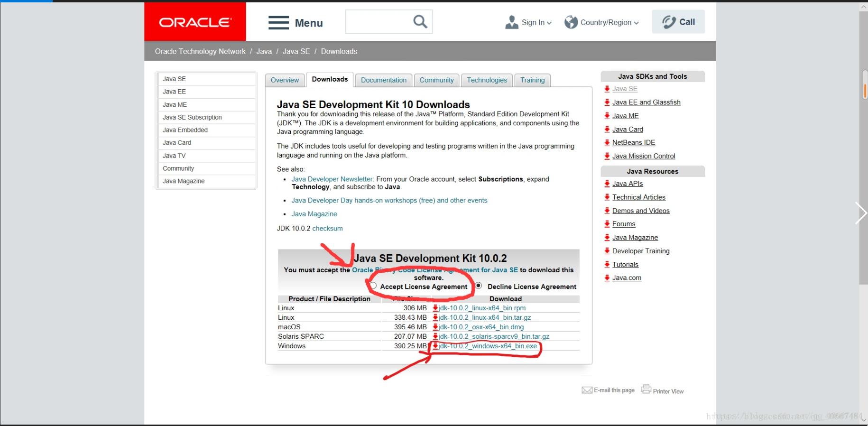Select Decline License Agreement radio button

click(x=479, y=286)
